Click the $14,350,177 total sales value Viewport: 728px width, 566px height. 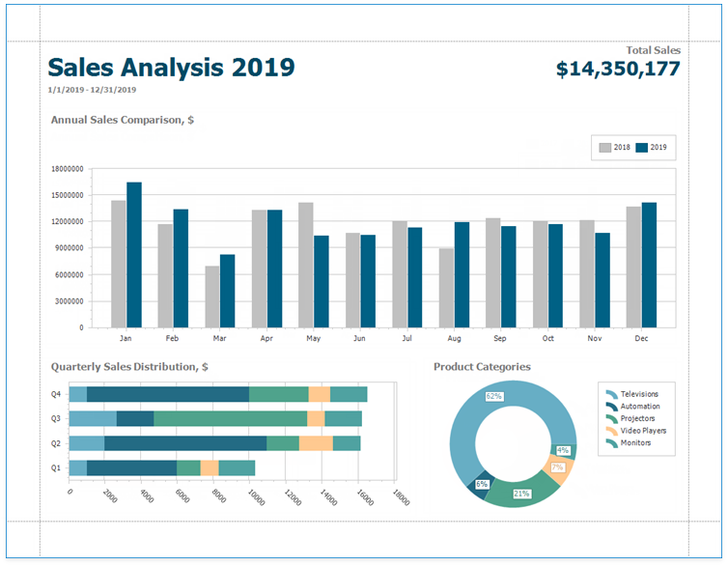618,69
